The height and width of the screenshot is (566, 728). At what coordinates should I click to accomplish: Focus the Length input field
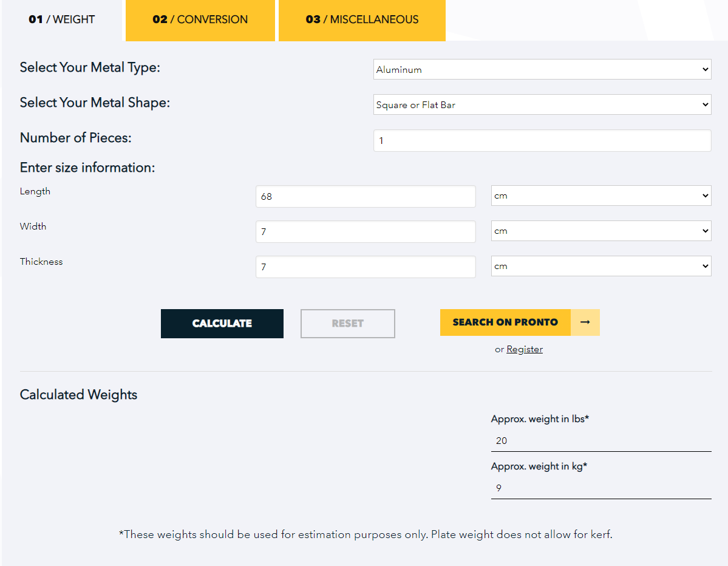(366, 197)
